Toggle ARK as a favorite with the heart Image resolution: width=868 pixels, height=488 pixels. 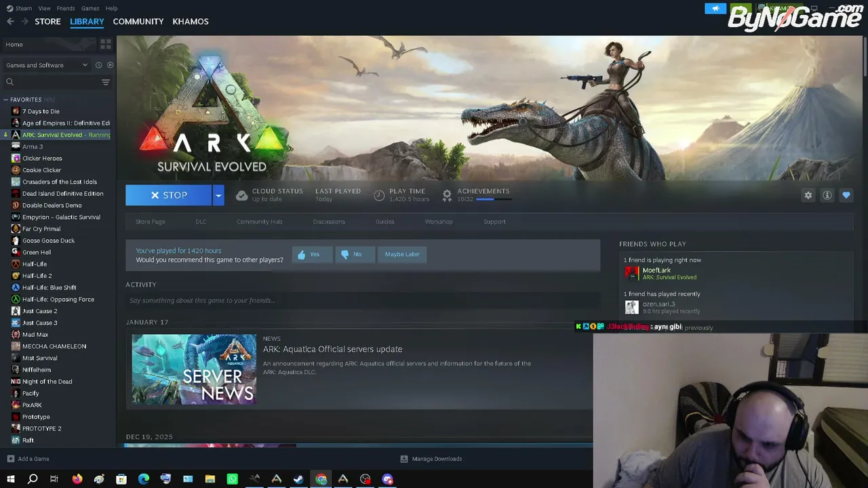pos(846,195)
